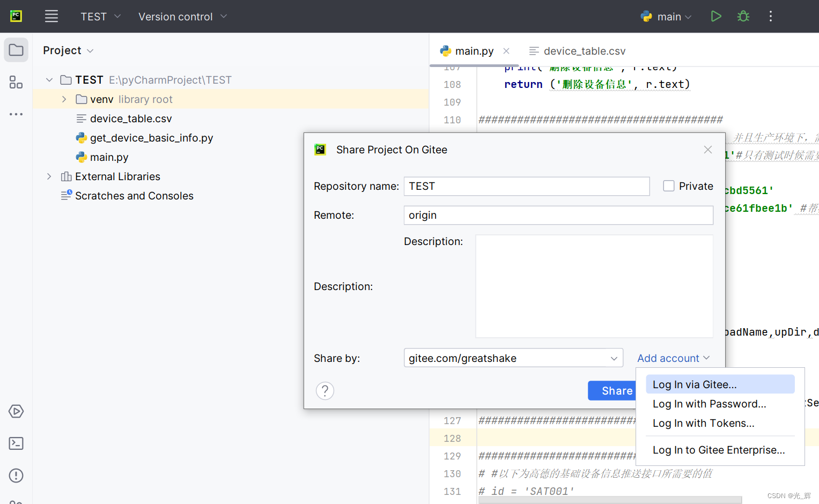Select main.py in the project tree
The width and height of the screenshot is (819, 504).
109,157
